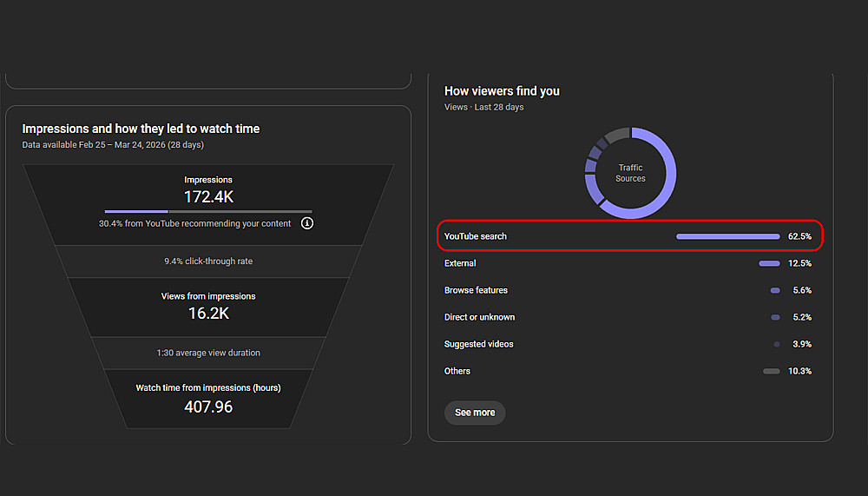Click the 1:30 average view duration section
The height and width of the screenshot is (496, 868).
(x=208, y=353)
